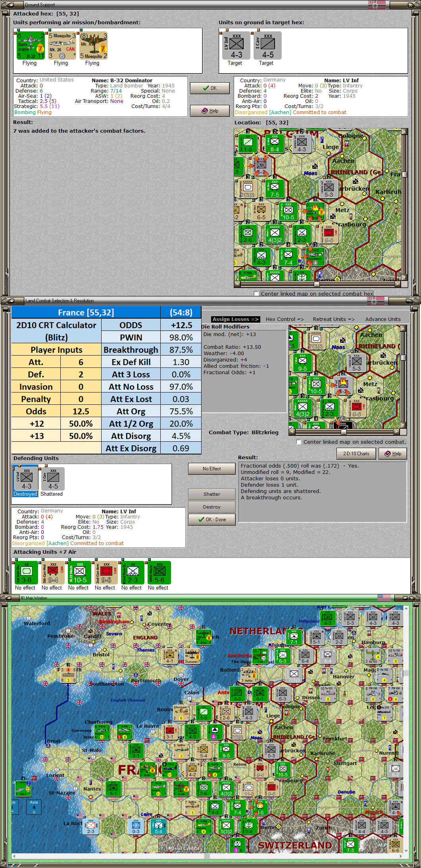This screenshot has width=421, height=868.
Task: Click the Axis 4 box on main map
Action: pos(34,807)
